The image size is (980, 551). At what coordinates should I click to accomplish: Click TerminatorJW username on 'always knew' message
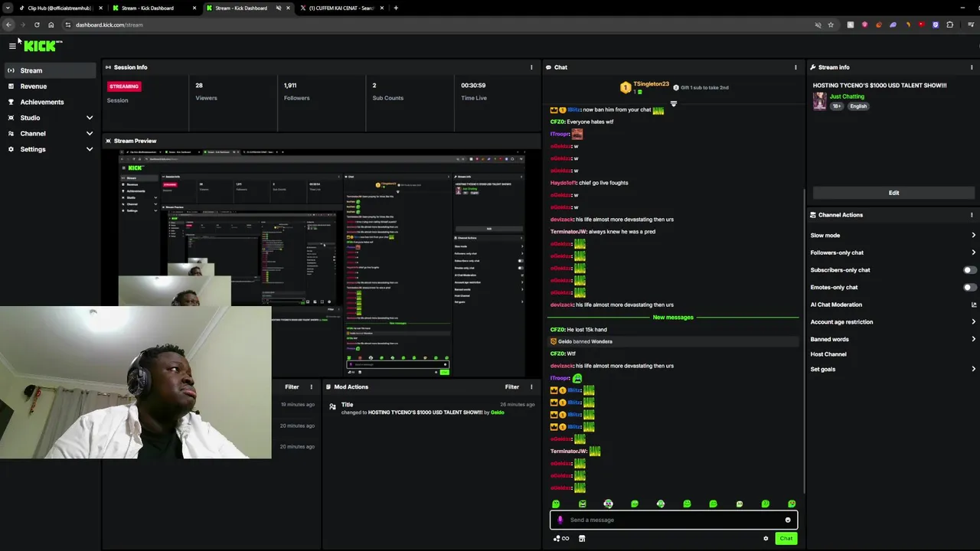[568, 232]
